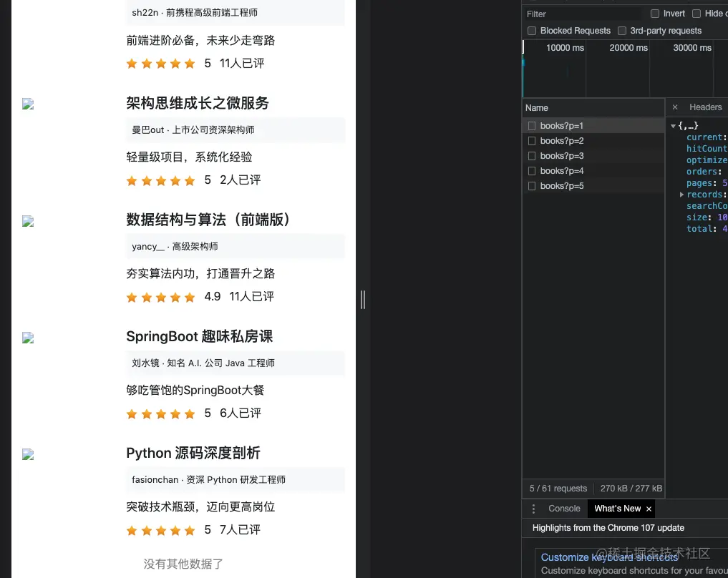
Task: Click description 夯实算法内功，打通晋升之路
Action: [200, 274]
